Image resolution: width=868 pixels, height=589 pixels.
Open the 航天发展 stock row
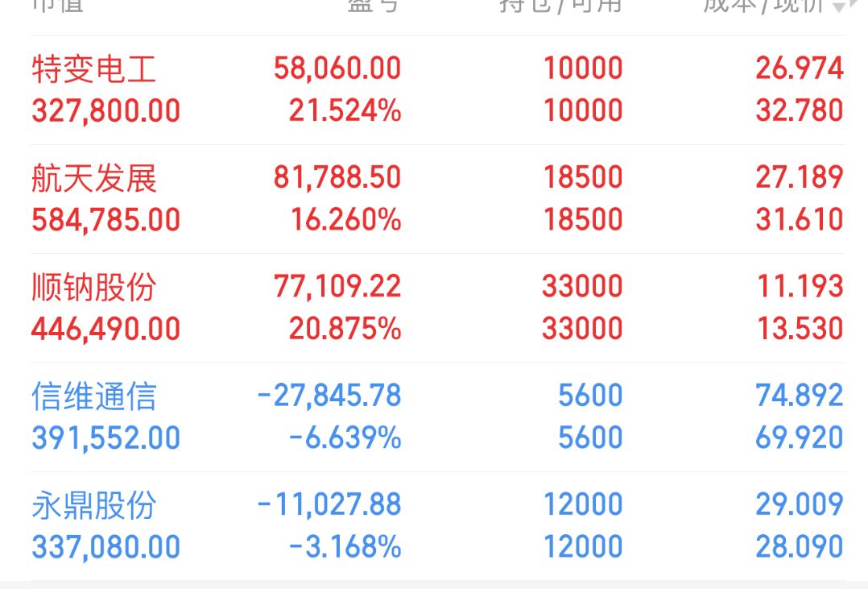(x=93, y=178)
